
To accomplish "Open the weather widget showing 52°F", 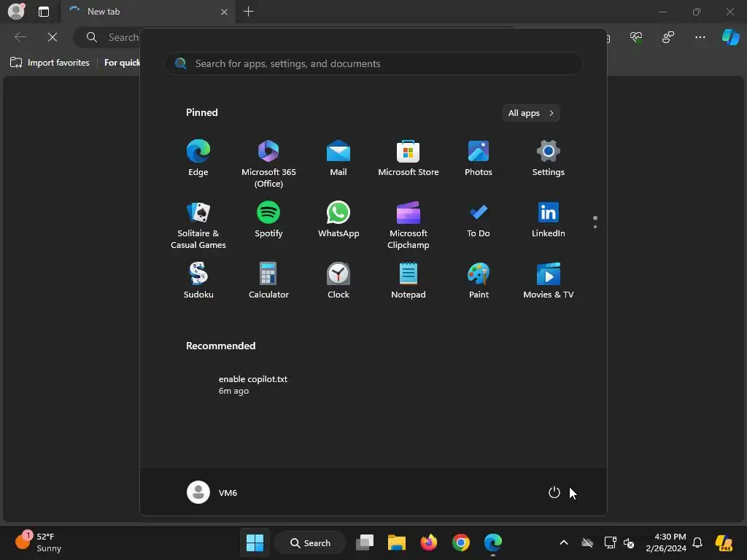I will (x=38, y=542).
